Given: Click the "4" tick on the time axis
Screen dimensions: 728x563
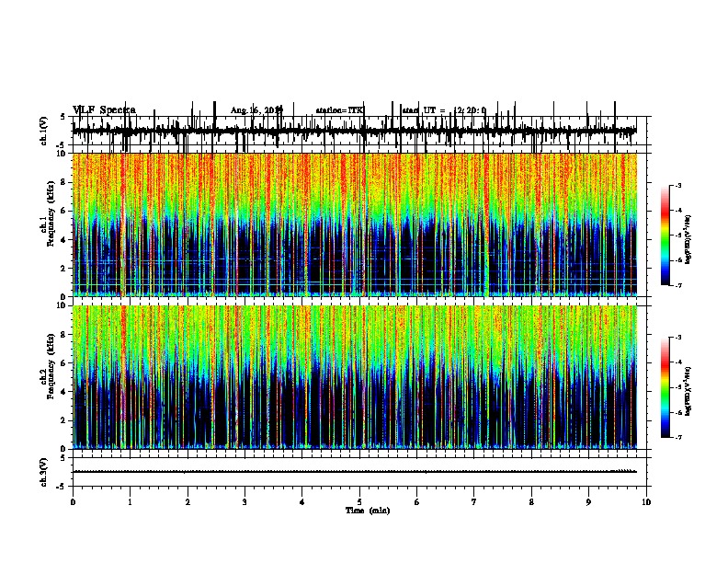Looking at the screenshot, I should click(x=302, y=502).
